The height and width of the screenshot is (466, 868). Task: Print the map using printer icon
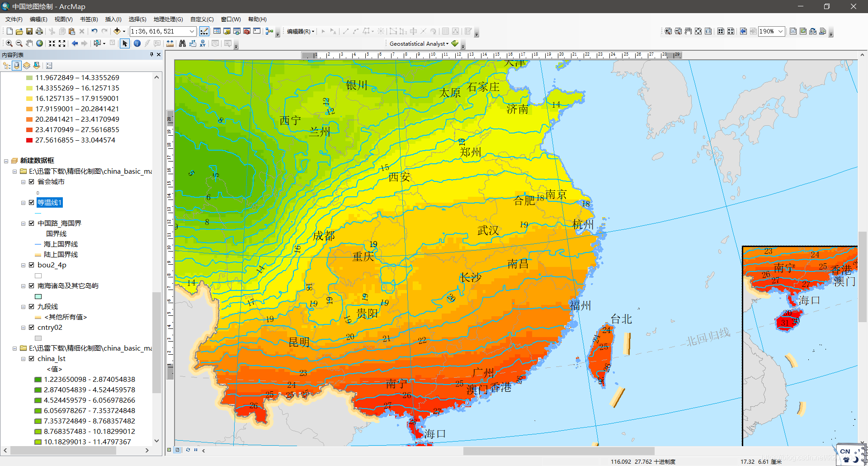pos(39,31)
